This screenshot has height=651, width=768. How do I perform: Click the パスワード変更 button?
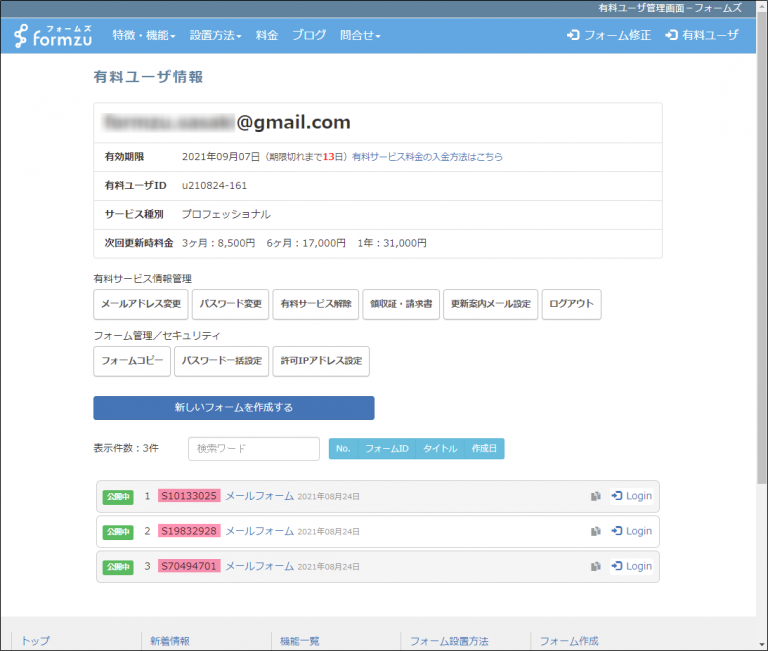pos(230,304)
